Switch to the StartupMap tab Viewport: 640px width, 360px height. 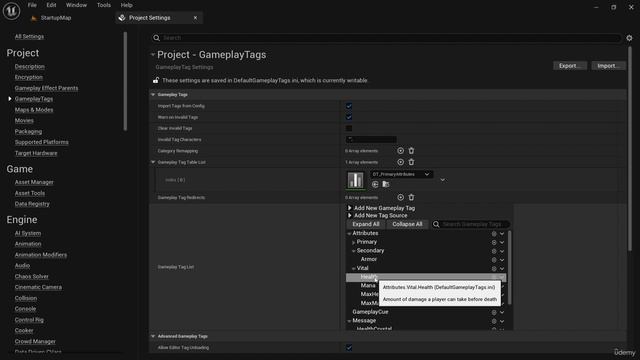pos(56,18)
